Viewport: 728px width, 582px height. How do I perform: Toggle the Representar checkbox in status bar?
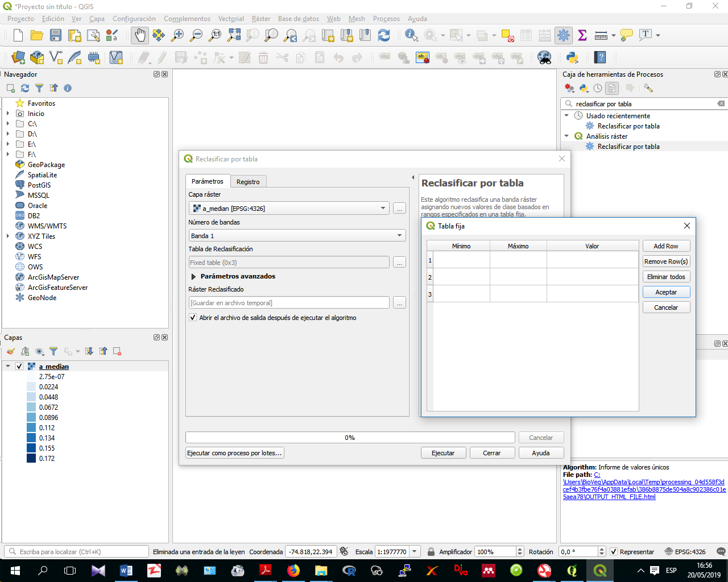tap(614, 551)
